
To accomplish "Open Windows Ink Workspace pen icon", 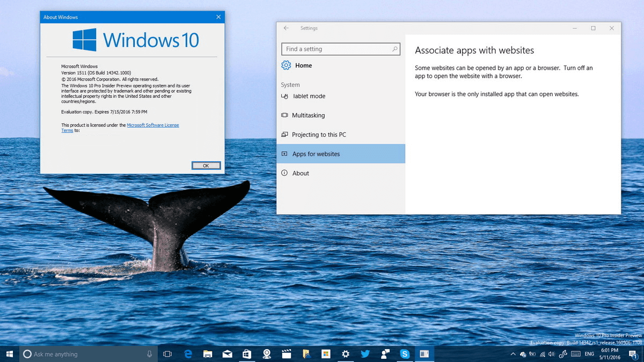I will (563, 354).
